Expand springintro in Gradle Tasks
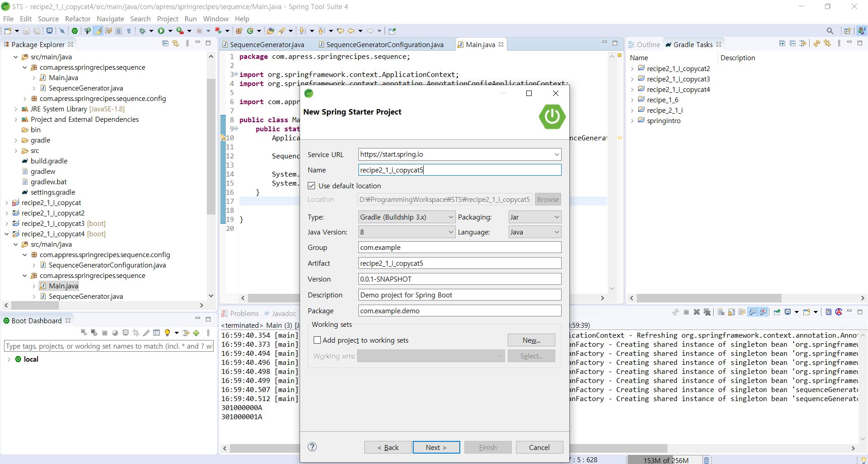 tap(632, 121)
